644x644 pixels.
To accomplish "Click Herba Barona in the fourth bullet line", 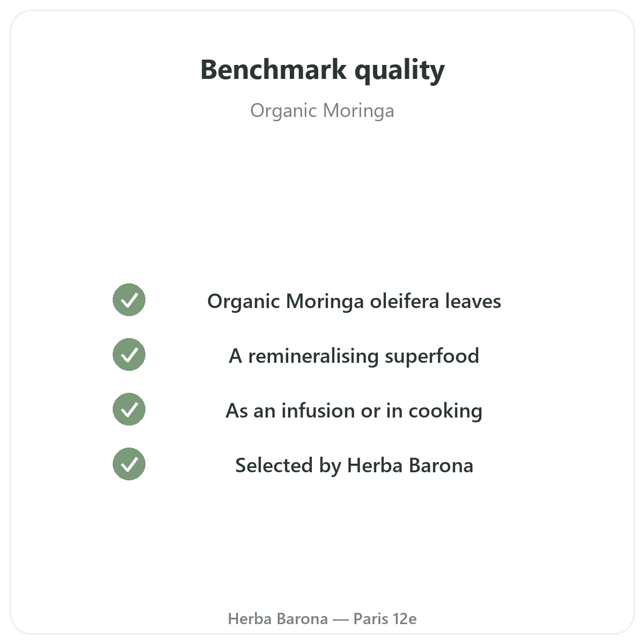I will click(410, 465).
